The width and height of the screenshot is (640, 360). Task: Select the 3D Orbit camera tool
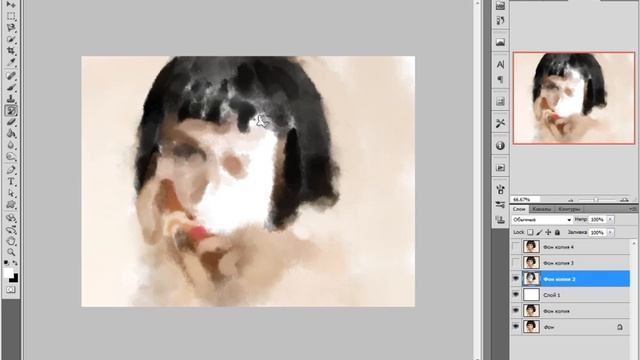[11, 229]
